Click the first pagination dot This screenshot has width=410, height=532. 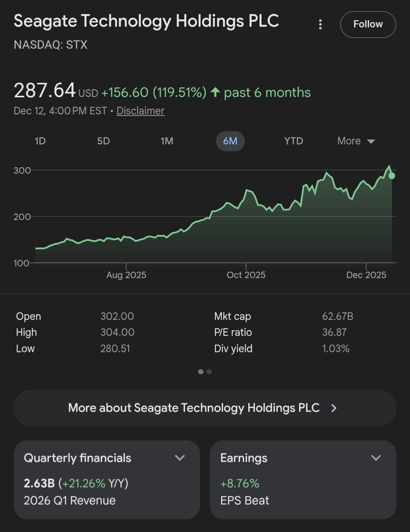[x=201, y=372]
